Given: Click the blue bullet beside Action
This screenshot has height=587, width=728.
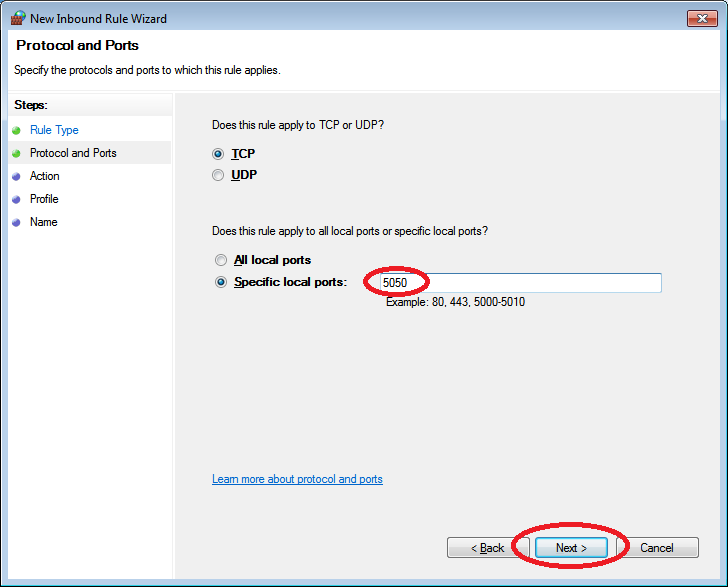Looking at the screenshot, I should 16,176.
